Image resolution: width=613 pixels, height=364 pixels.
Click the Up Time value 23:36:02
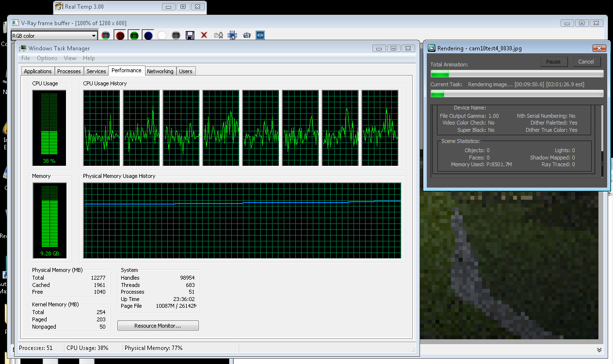coord(184,299)
